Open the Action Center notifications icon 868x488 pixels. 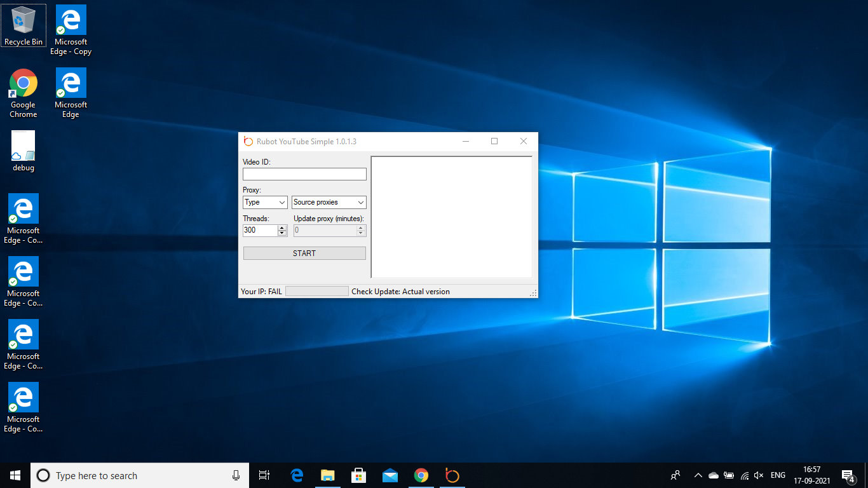(847, 475)
